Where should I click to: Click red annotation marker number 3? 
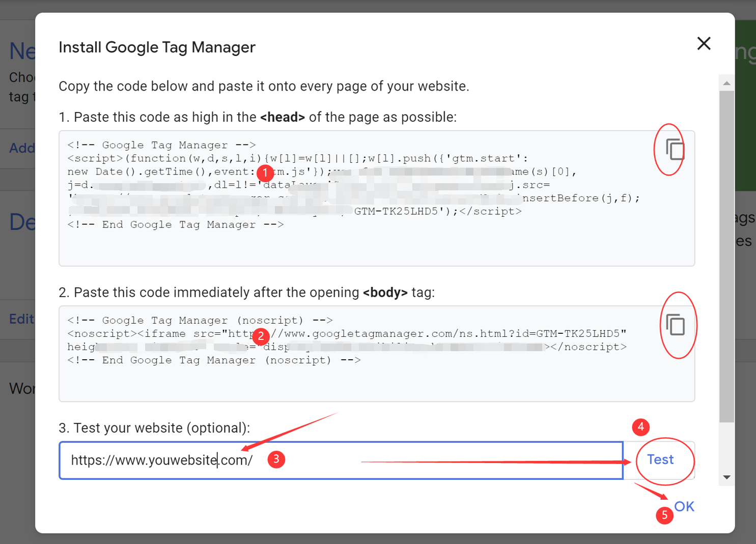276,460
